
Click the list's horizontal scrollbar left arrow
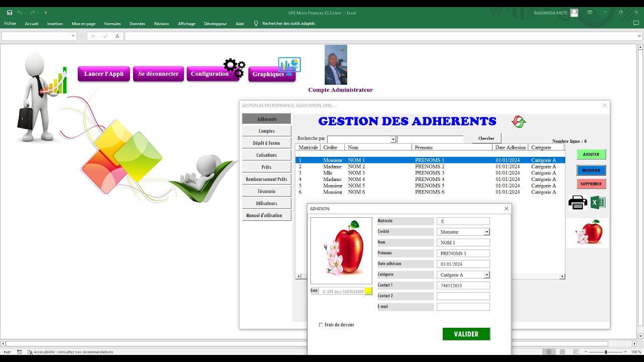point(298,276)
